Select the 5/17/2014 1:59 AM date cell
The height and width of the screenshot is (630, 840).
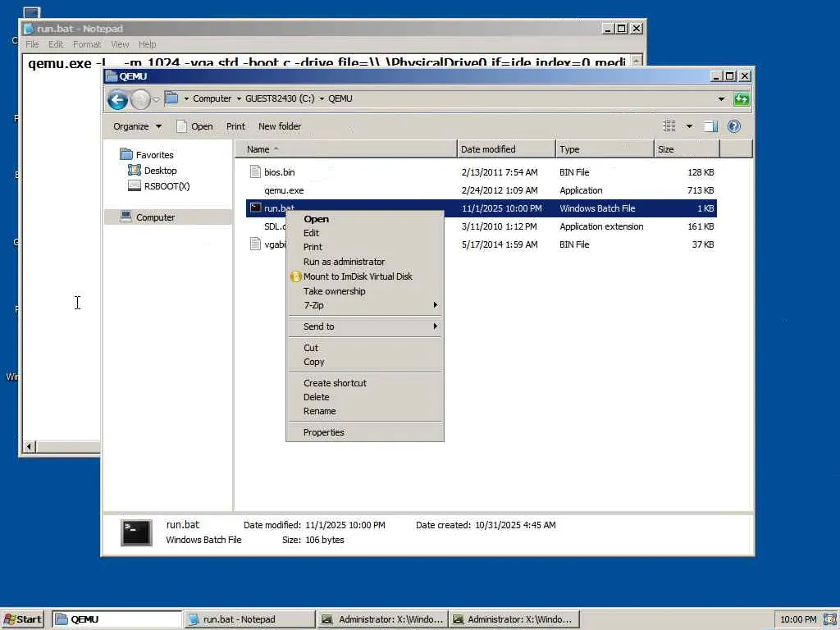[x=500, y=244]
